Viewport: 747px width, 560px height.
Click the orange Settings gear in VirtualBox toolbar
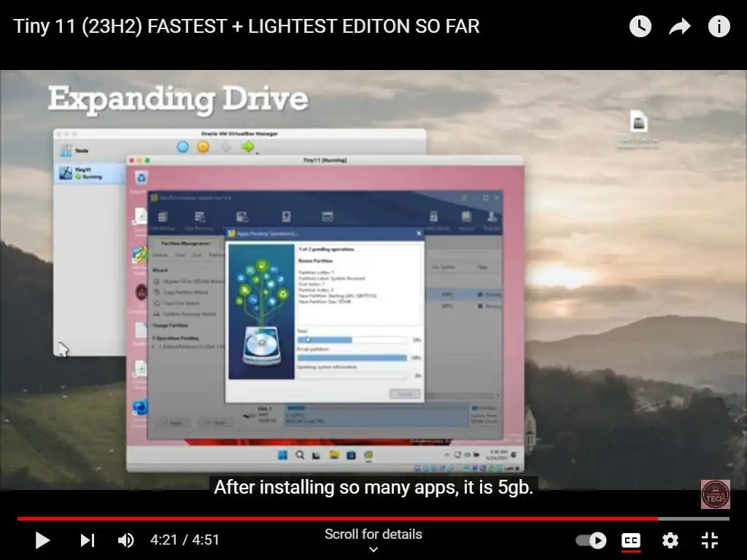click(x=204, y=147)
